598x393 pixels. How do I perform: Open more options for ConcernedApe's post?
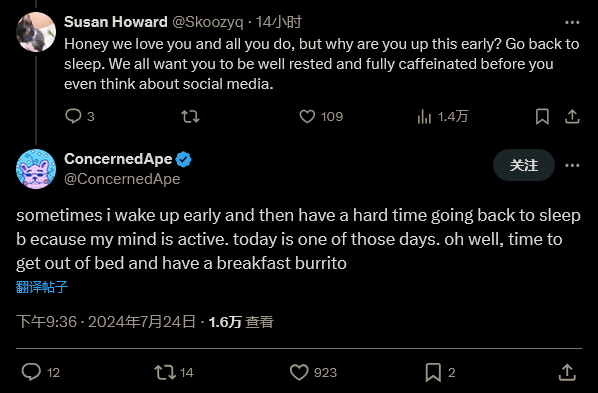(x=572, y=165)
